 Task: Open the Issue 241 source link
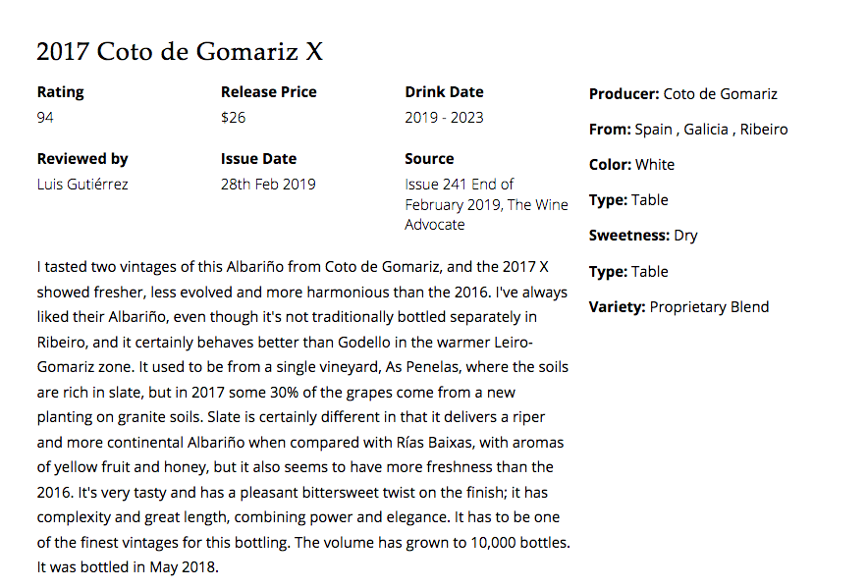486,204
